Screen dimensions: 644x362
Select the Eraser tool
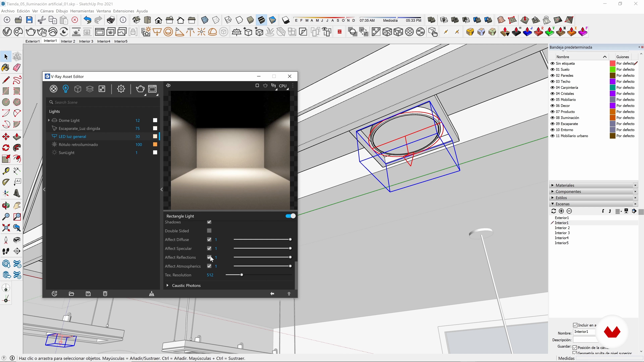pos(17,68)
